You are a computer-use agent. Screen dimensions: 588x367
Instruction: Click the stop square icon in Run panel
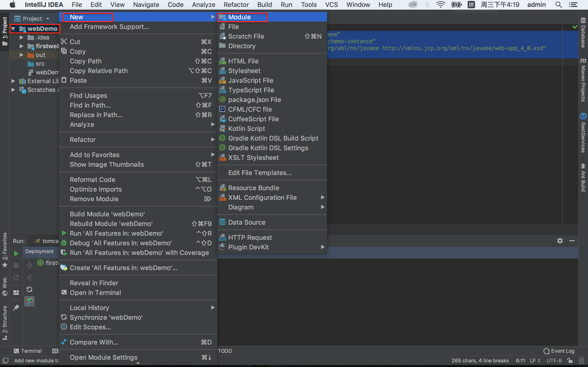pos(16,265)
